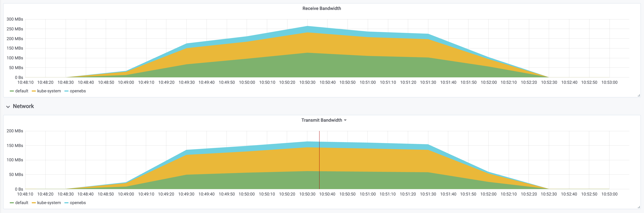Click the Receive Bandwidth panel resize handle

tap(638, 95)
